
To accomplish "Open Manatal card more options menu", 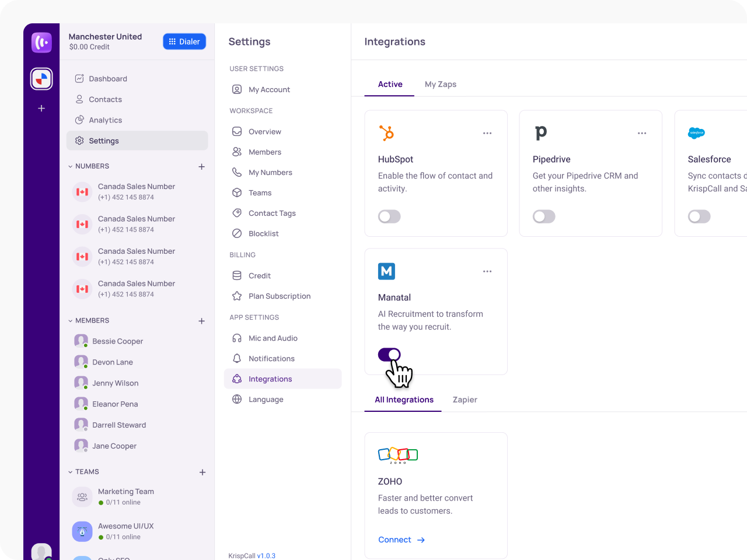I will pyautogui.click(x=487, y=272).
